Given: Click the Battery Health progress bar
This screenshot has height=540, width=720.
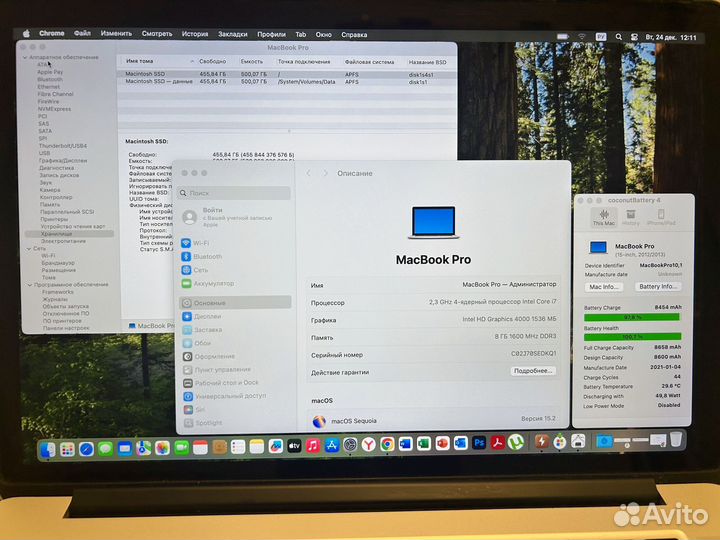Looking at the screenshot, I should 632,337.
